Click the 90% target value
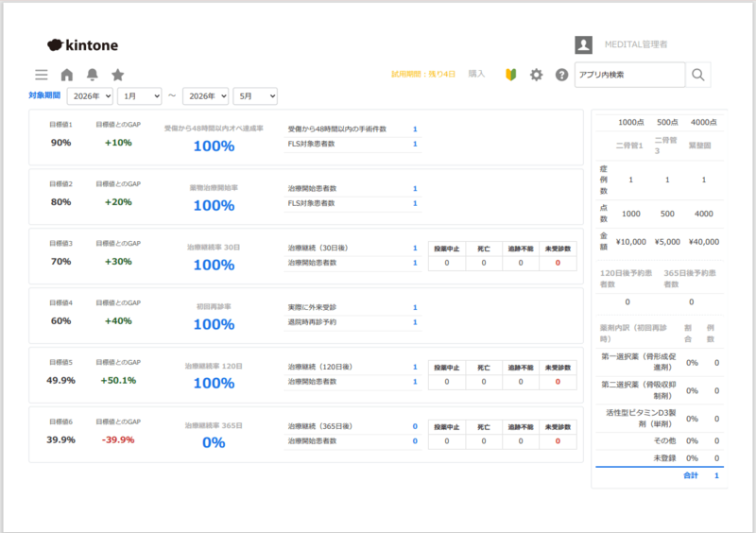The width and height of the screenshot is (756, 533). 60,143
